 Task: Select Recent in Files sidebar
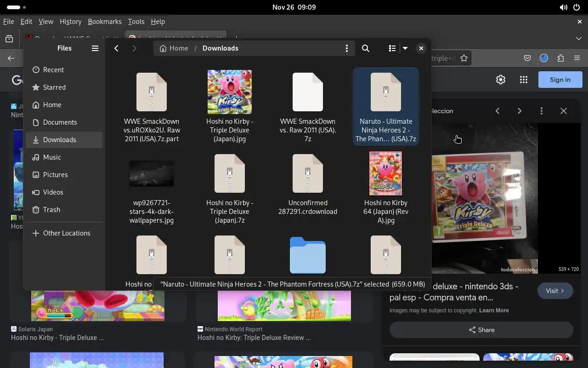click(x=64, y=70)
